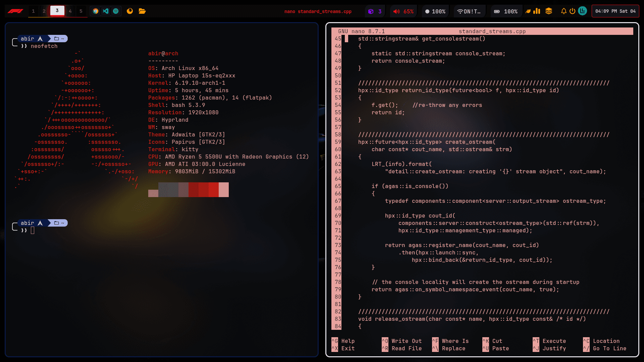644x362 pixels.
Task: Click ^\ Replace in nano
Action: (x=449, y=348)
